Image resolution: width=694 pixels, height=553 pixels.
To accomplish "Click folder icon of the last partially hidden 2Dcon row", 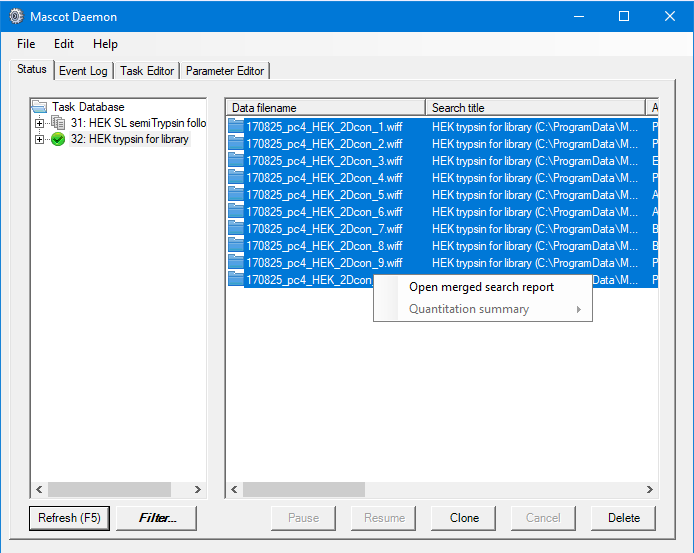I will 236,279.
